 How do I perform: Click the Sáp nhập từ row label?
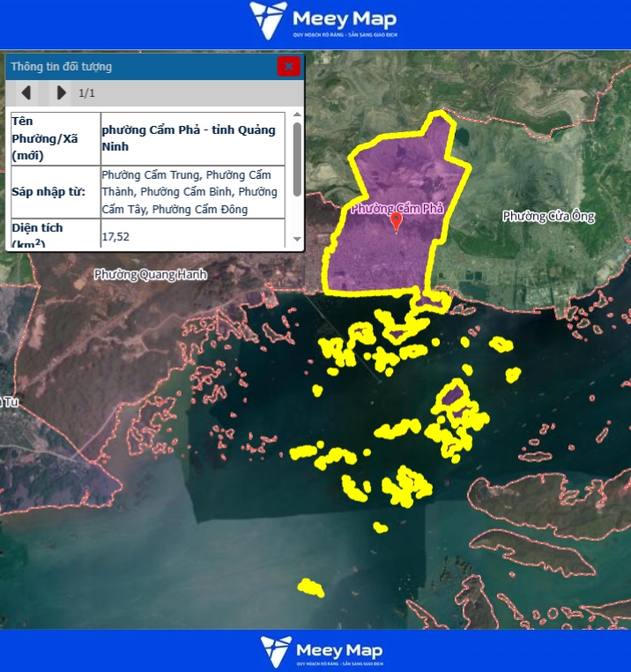49,191
